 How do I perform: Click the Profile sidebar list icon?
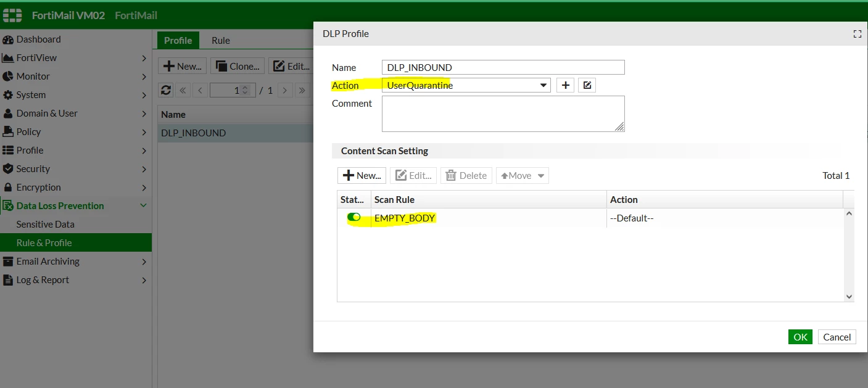pyautogui.click(x=8, y=151)
